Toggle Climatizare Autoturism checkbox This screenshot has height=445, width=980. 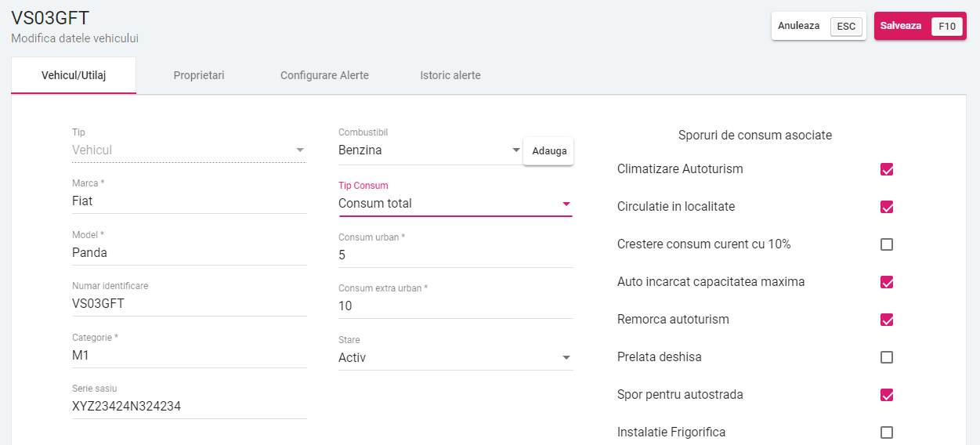click(x=887, y=169)
